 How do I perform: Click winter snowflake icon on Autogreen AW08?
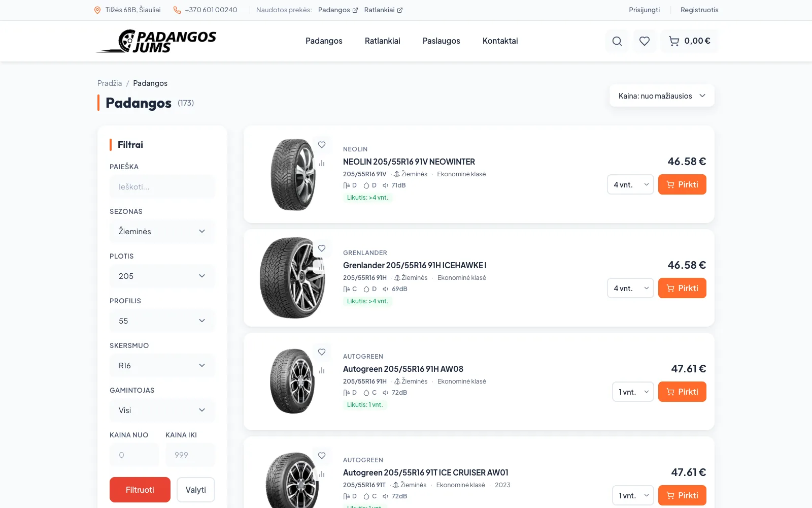click(x=397, y=382)
